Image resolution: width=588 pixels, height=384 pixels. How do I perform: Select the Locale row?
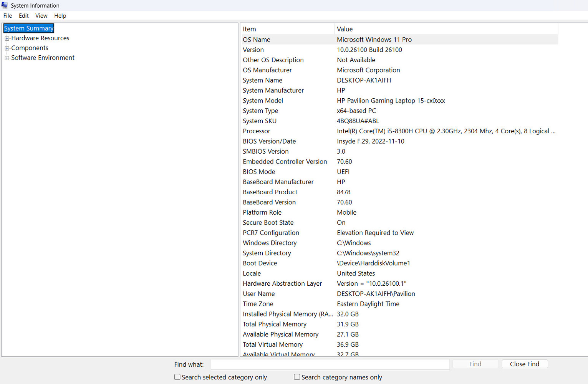click(399, 273)
